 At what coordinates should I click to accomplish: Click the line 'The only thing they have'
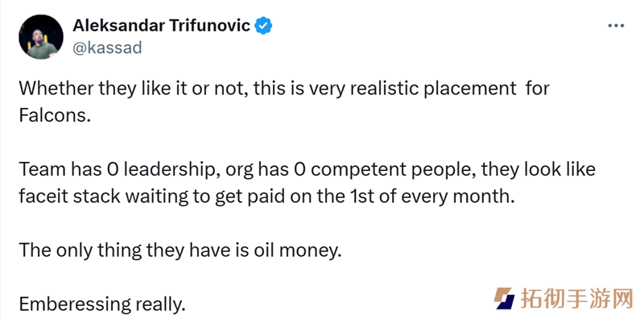(180, 250)
